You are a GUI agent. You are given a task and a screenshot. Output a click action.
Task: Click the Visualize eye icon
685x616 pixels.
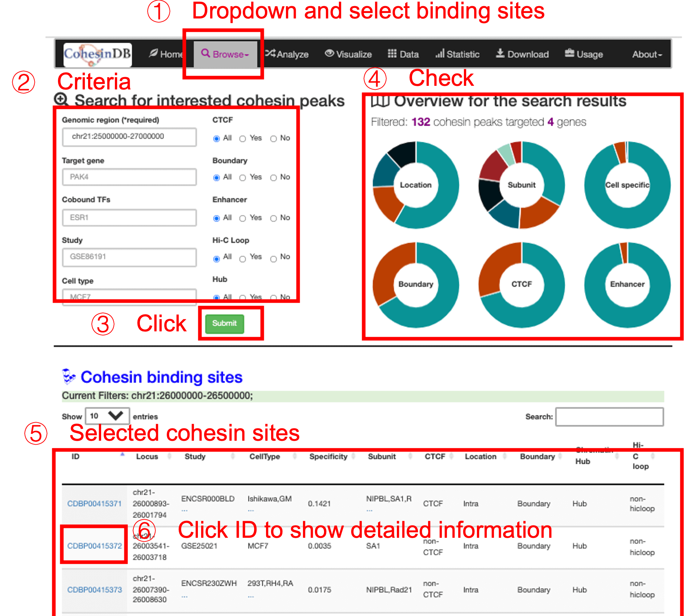coord(329,54)
